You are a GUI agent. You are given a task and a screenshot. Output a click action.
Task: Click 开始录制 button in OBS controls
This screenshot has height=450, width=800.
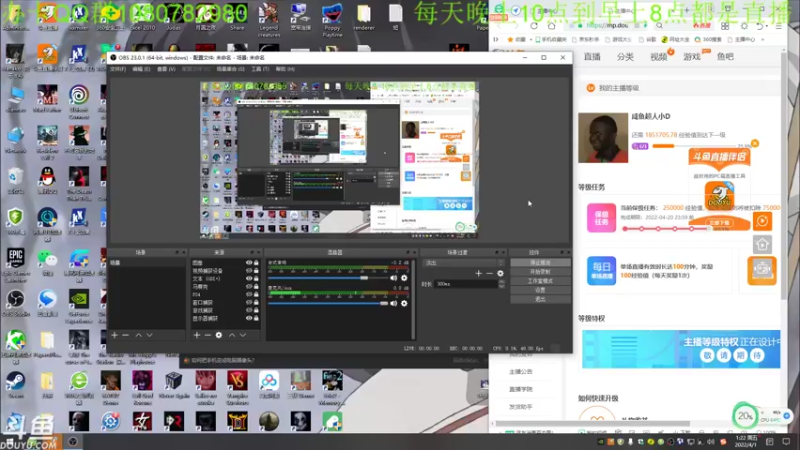(540, 272)
